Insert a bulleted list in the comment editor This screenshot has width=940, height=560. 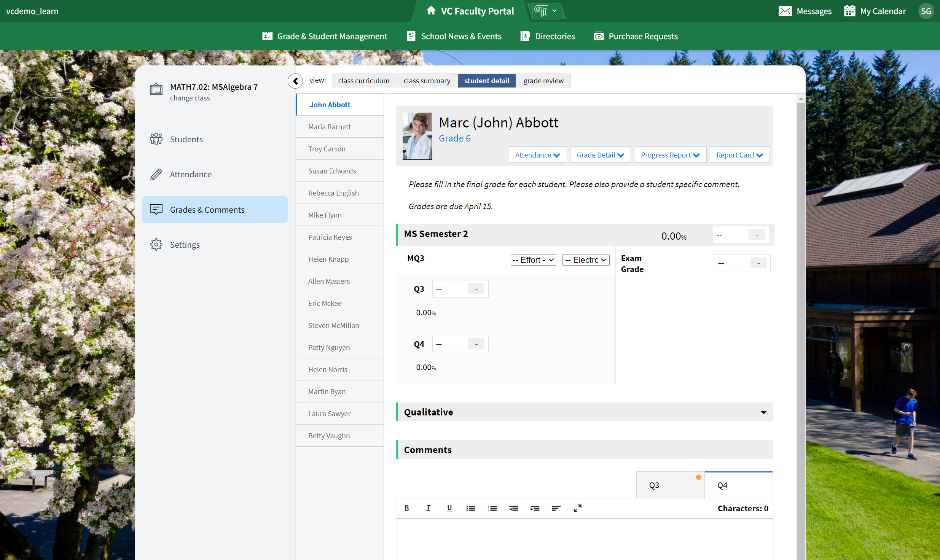click(x=470, y=508)
